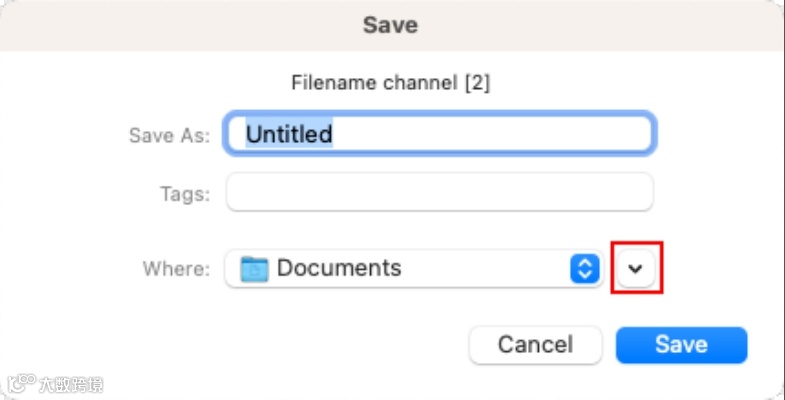
Task: Focus the Tags input field
Action: coord(440,193)
